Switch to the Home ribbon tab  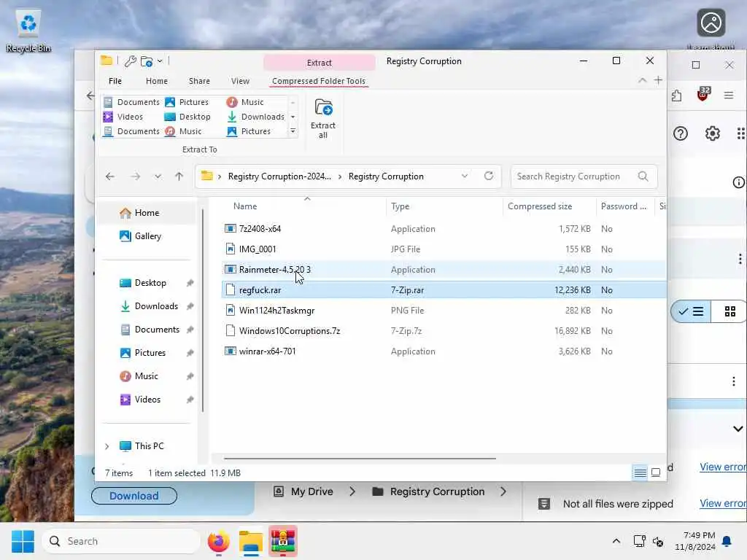click(x=157, y=81)
